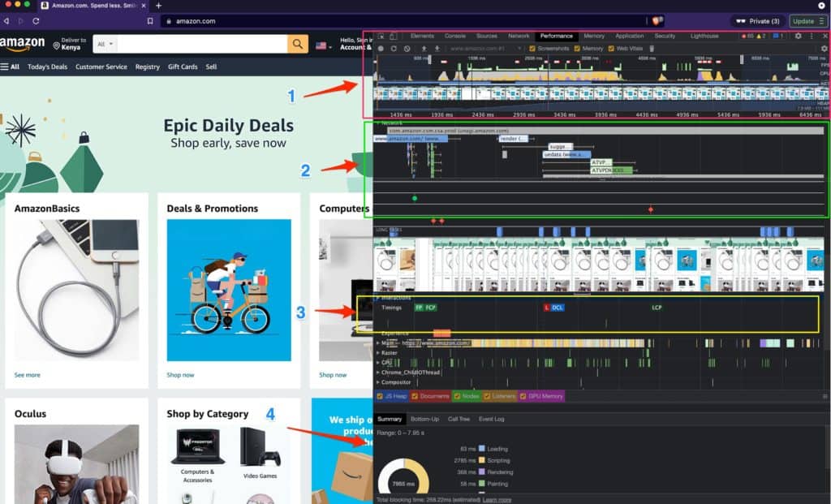Image resolution: width=831 pixels, height=504 pixels.
Task: Switch to the Console tab
Action: (x=455, y=36)
